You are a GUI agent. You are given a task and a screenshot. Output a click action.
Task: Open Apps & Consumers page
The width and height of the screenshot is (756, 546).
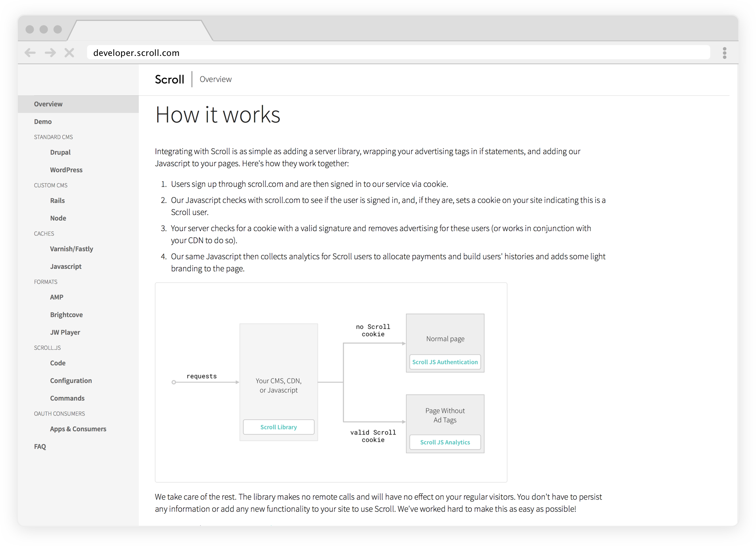[78, 429]
